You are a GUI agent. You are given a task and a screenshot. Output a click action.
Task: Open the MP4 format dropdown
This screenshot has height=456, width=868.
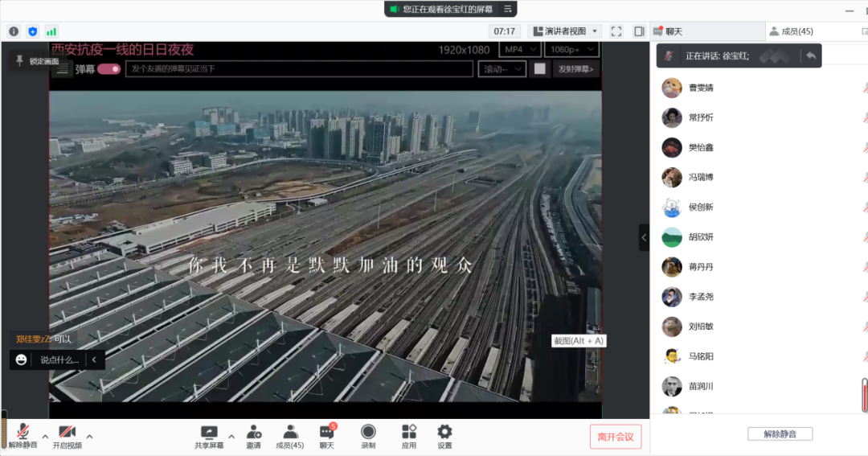[520, 49]
